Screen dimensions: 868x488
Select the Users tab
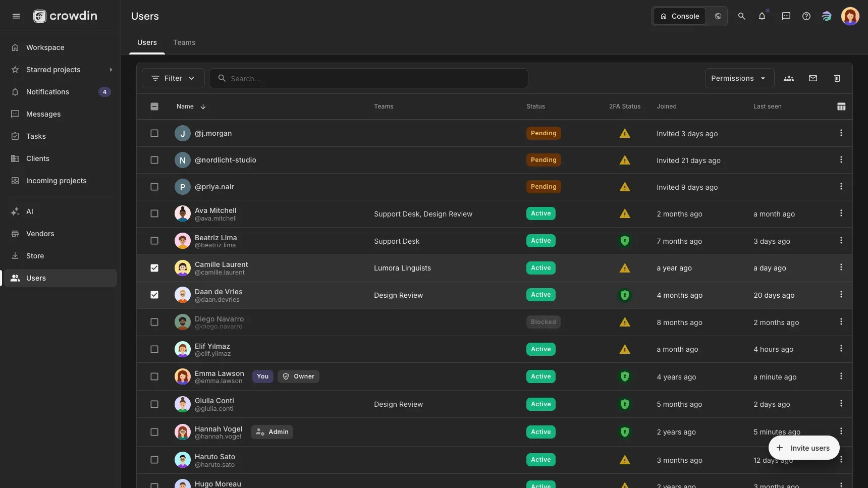point(147,42)
